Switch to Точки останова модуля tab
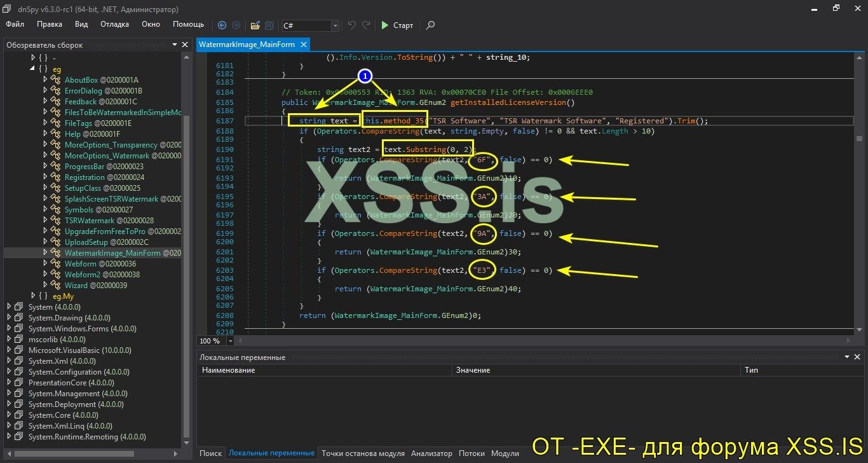Image resolution: width=868 pixels, height=463 pixels. tap(363, 453)
